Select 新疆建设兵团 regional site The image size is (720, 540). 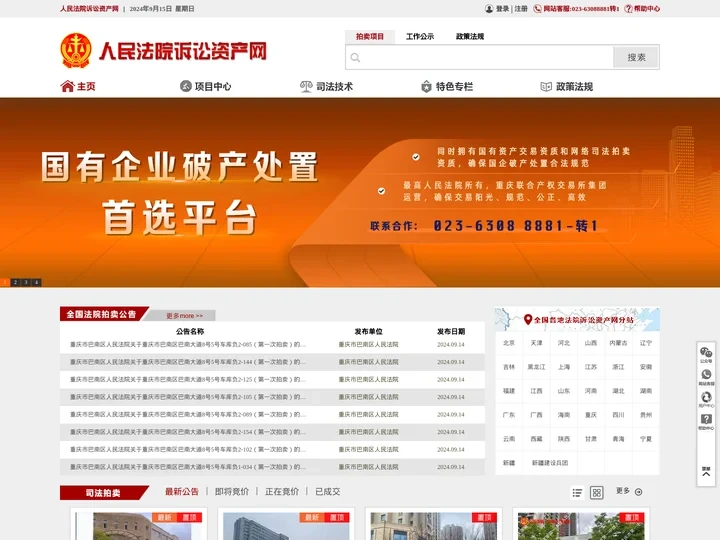[x=550, y=463]
